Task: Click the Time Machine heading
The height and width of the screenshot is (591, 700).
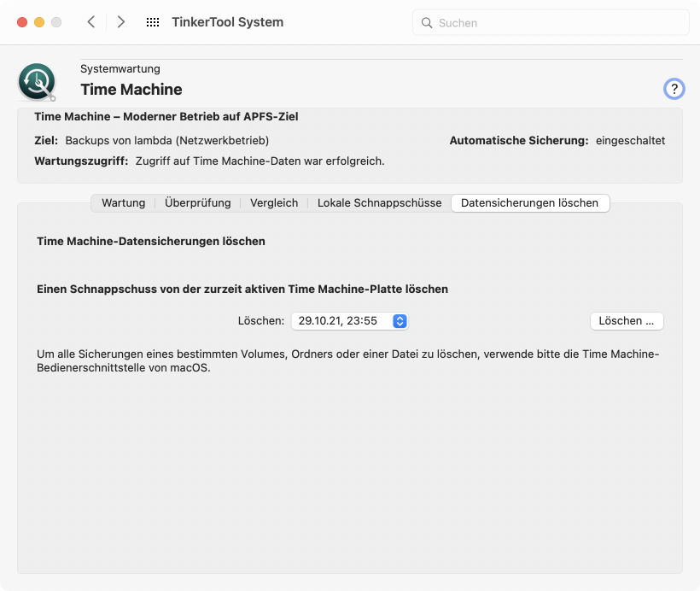Action: tap(131, 90)
